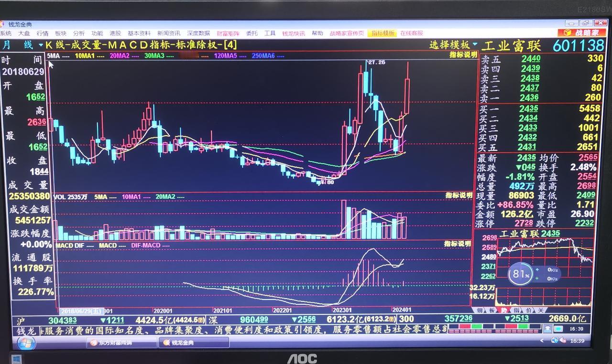Screen dimensions: 612x364
Task: Click the 深 index value 960499
Action: pos(253,319)
